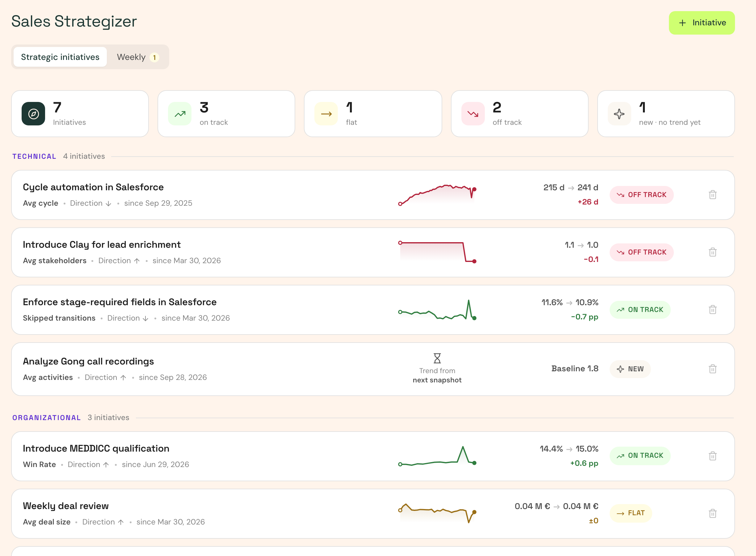Open Analyze Gong call recordings title
The height and width of the screenshot is (556, 756).
tap(88, 361)
